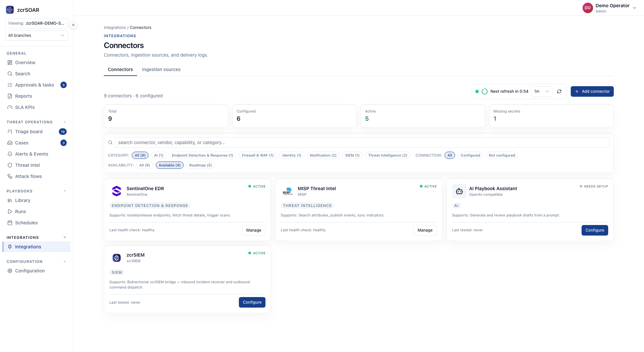The height and width of the screenshot is (352, 644).
Task: Collapse the sidebar with double-chevron icon
Action: pos(73,25)
